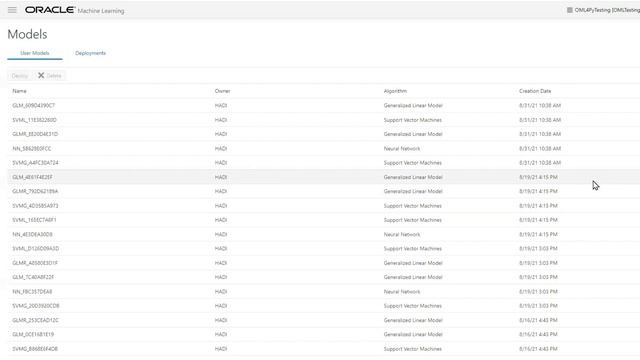Click the project icon beside OML4PyTesting
The height and width of the screenshot is (360, 640).
click(570, 10)
